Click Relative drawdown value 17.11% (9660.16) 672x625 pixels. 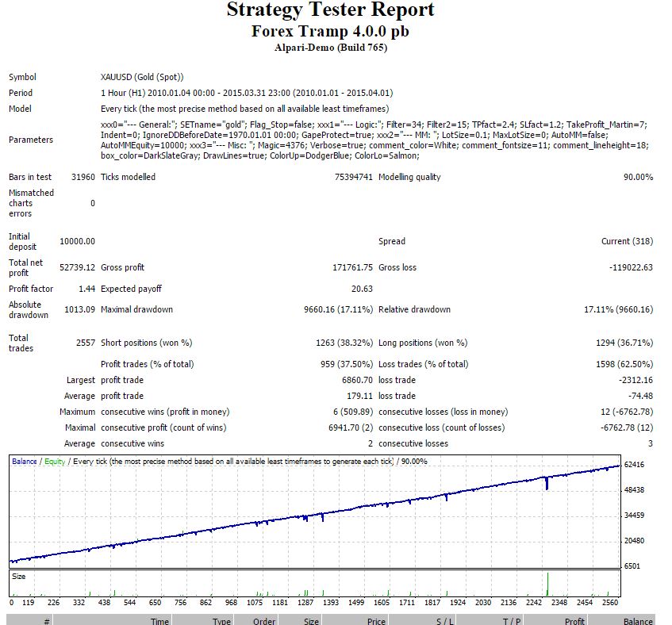(x=618, y=309)
